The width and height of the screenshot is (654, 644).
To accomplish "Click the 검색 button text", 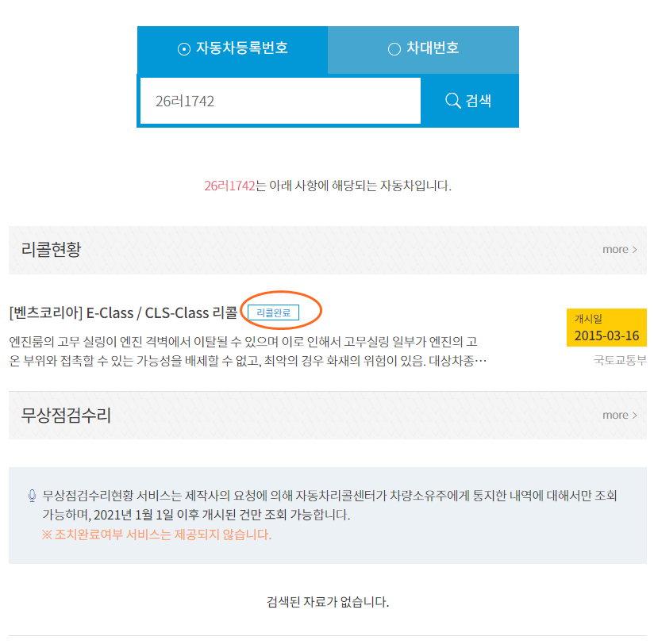I will pyautogui.click(x=478, y=101).
